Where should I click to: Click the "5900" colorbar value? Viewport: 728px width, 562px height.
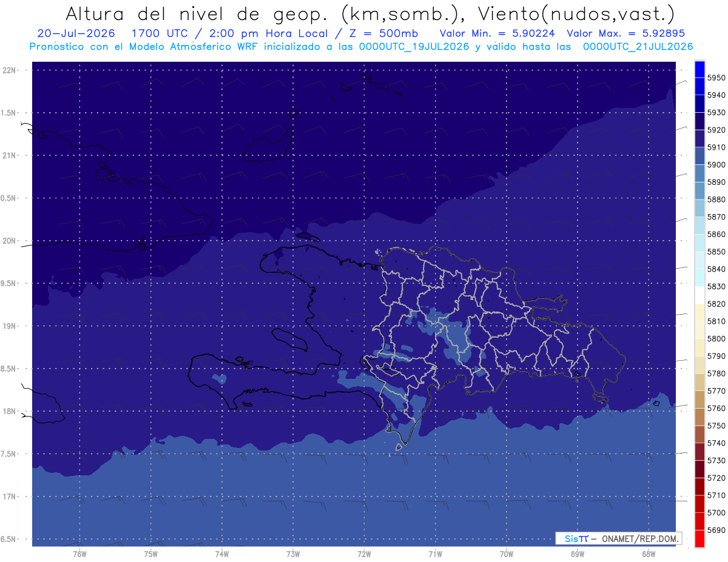click(716, 165)
